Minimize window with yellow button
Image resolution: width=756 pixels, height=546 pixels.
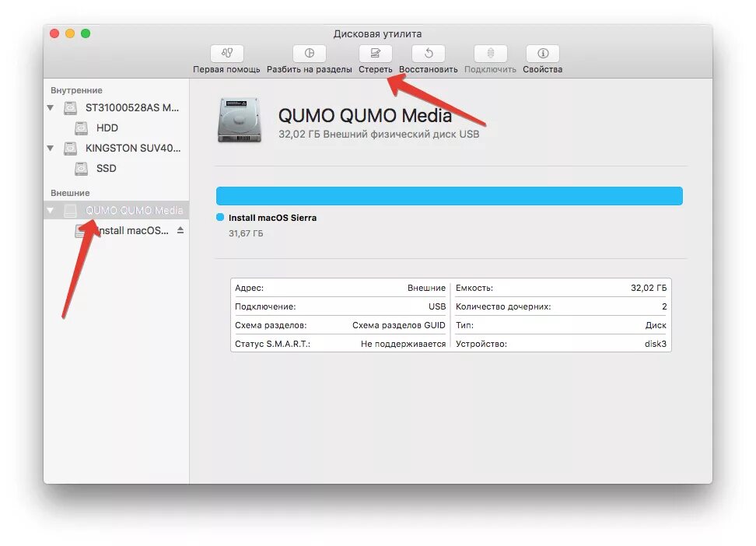click(x=70, y=33)
